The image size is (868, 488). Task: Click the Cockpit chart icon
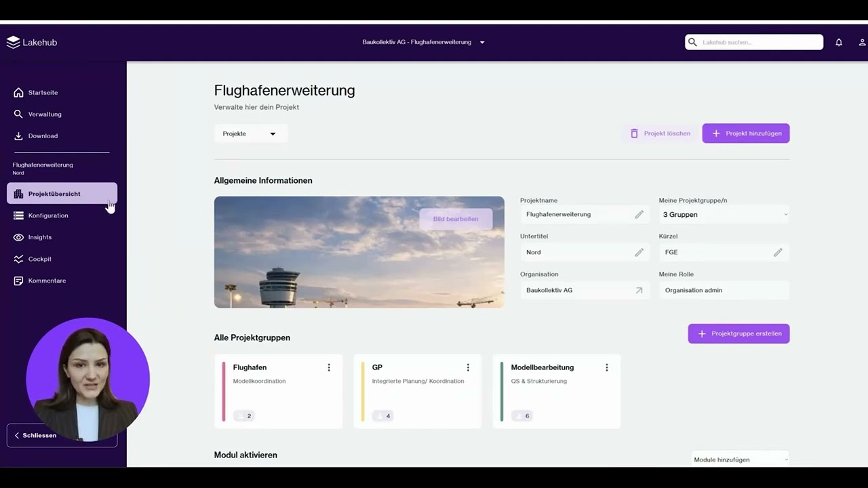pyautogui.click(x=18, y=259)
